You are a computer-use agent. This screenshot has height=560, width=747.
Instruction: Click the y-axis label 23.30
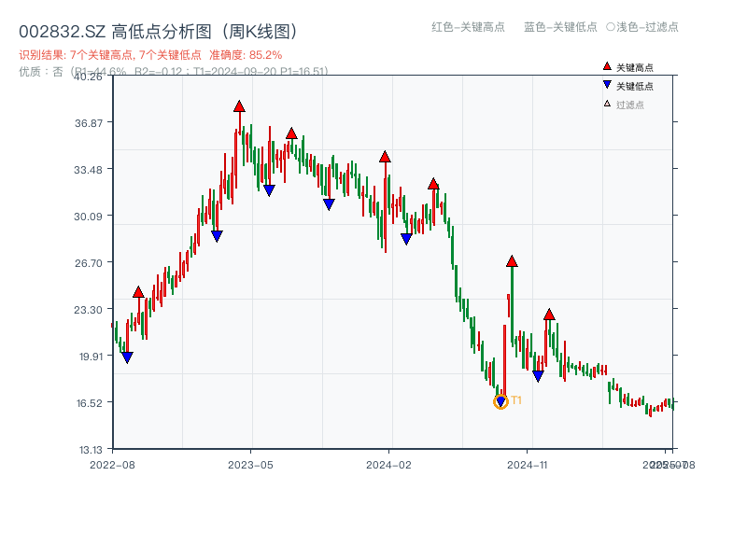coord(88,310)
